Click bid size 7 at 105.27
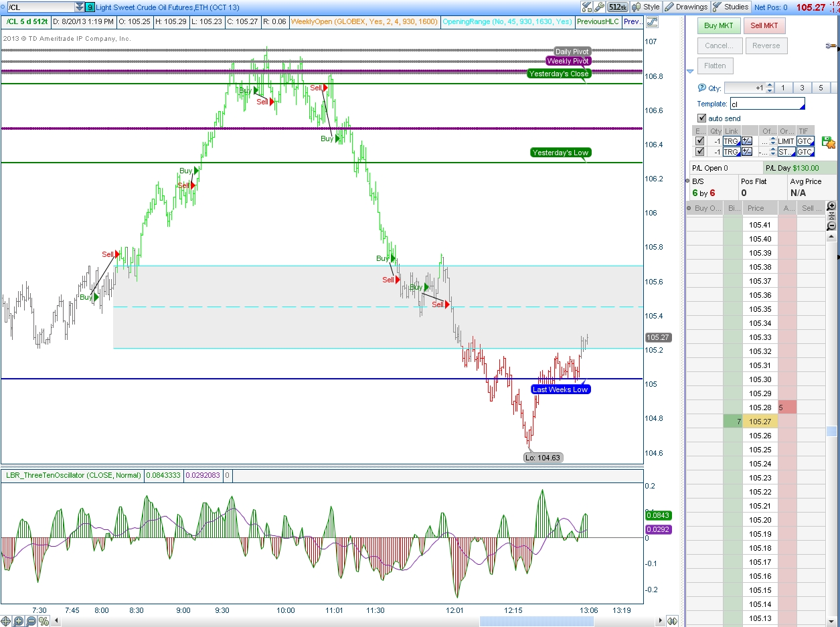The image size is (840, 627). 733,422
